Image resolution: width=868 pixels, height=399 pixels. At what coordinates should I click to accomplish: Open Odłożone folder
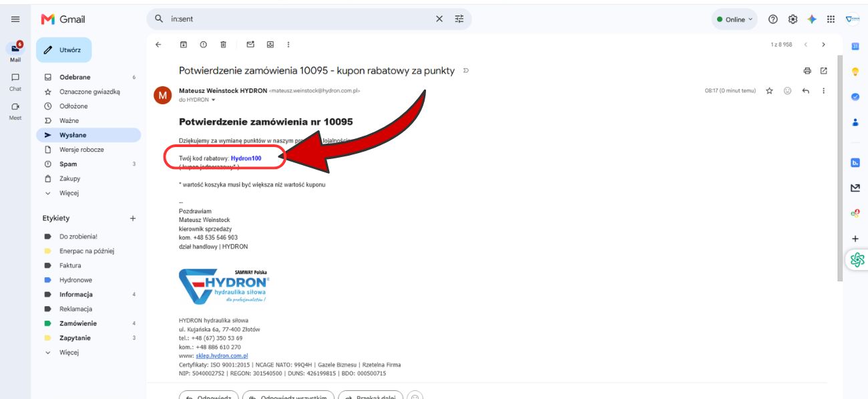89,106
